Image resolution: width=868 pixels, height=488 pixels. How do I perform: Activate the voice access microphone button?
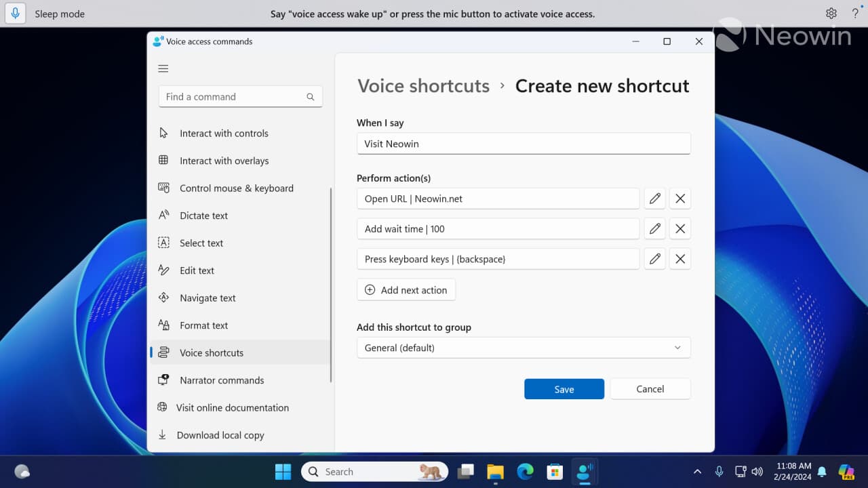[x=15, y=14]
